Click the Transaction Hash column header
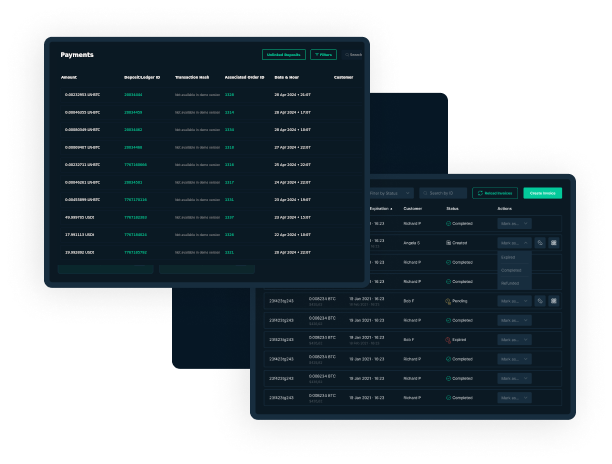Image resolution: width=612 pixels, height=464 pixels. 192,77
